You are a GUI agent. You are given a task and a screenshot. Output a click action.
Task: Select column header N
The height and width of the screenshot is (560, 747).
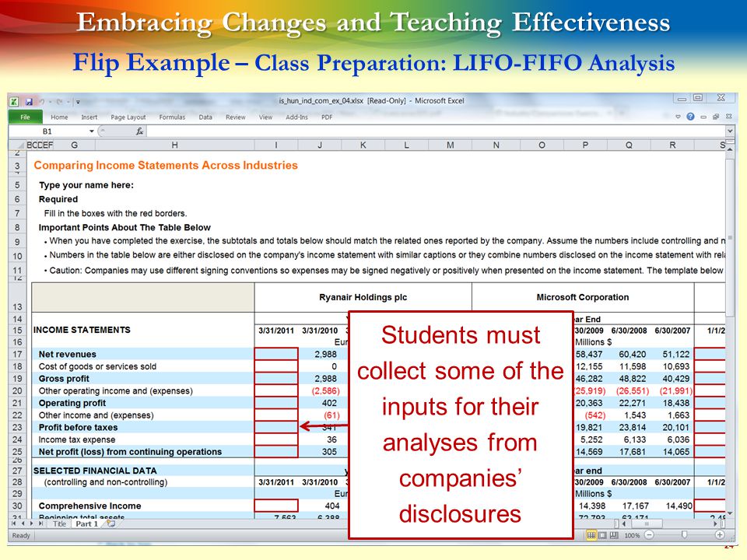click(496, 145)
